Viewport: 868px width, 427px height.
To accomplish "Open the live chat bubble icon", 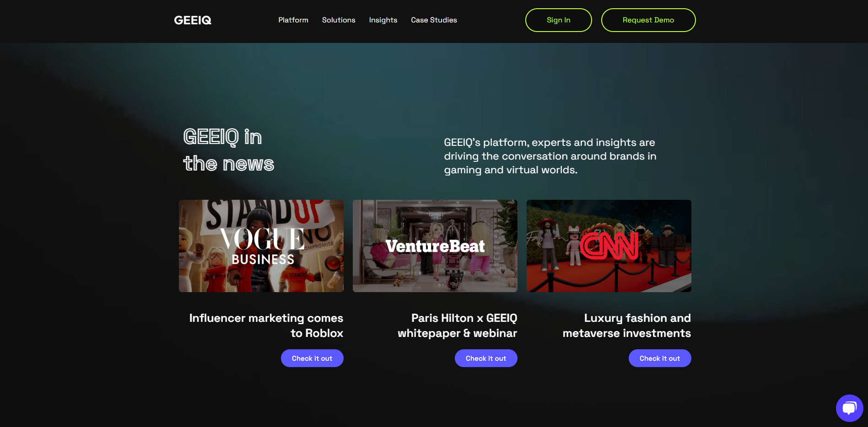I will pos(849,408).
